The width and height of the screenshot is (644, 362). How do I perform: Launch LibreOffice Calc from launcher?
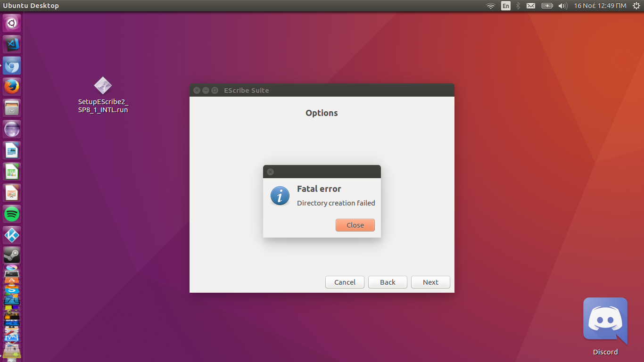point(12,172)
